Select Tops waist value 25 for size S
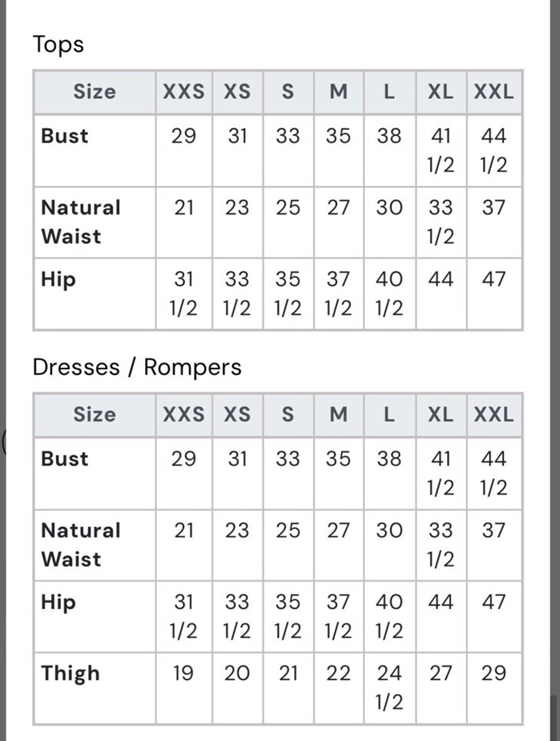The width and height of the screenshot is (560, 741). tap(288, 207)
